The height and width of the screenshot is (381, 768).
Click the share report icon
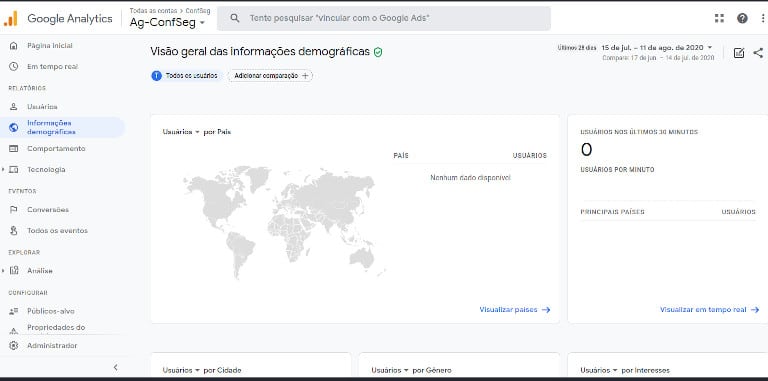point(758,53)
